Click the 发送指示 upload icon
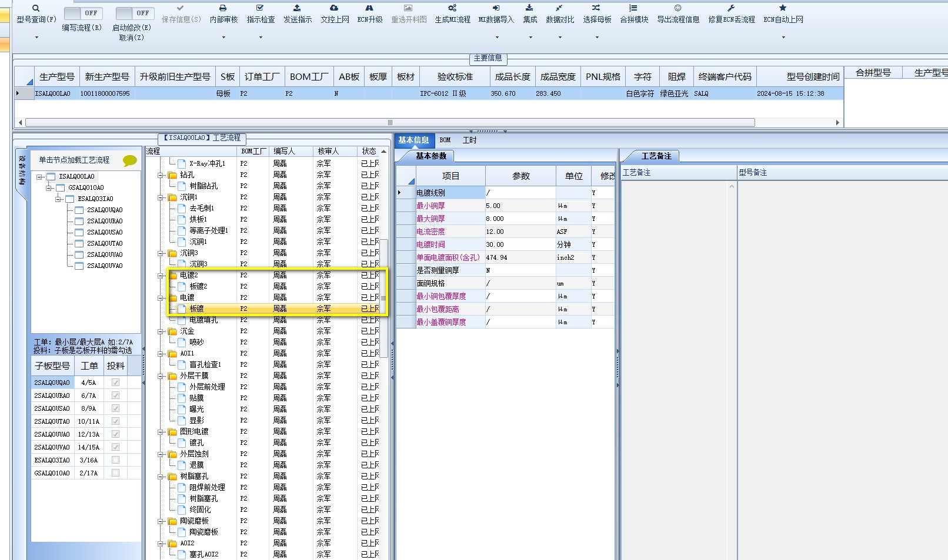Screen dimensions: 948x560 pos(298,8)
